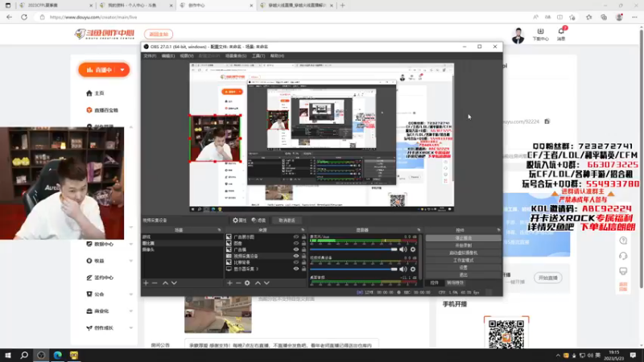Open the OBS 视图(V) menu

point(186,56)
